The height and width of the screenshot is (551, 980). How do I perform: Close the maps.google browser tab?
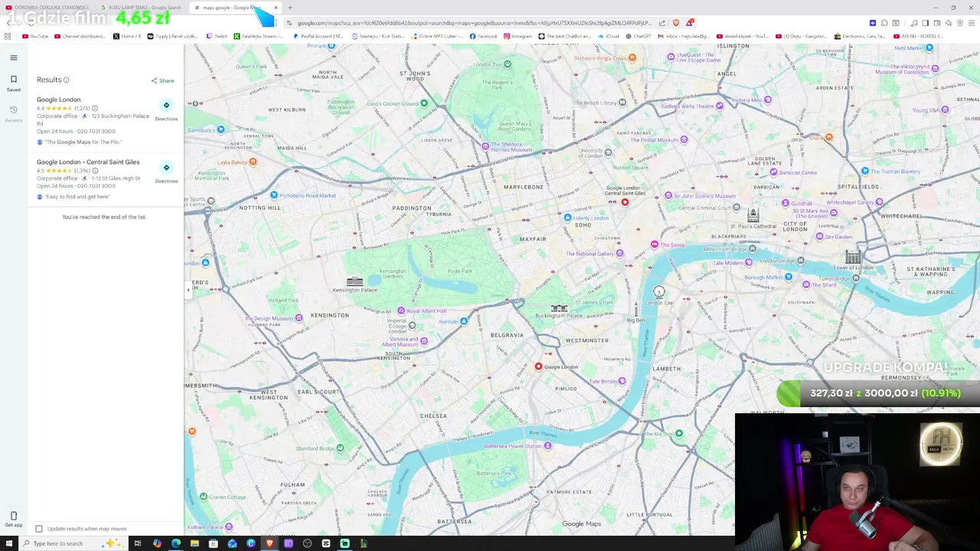[276, 8]
